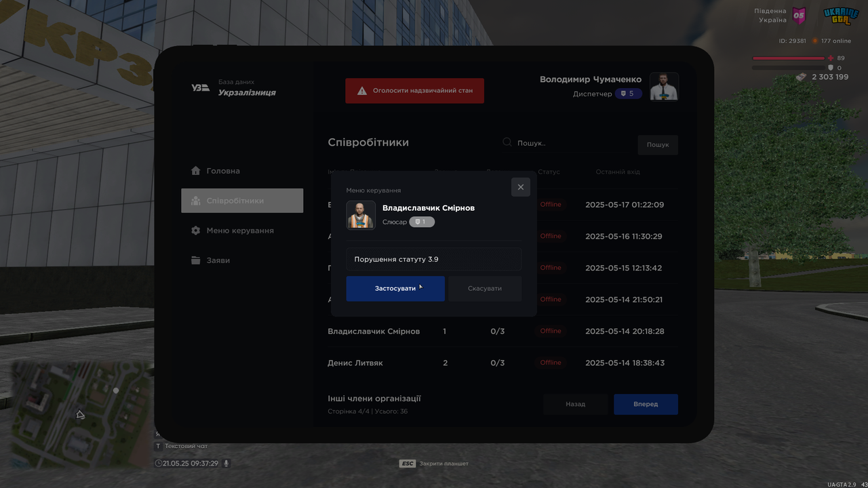Click the T key icon for Текстовий чат
This screenshot has width=868, height=488.
[158, 446]
